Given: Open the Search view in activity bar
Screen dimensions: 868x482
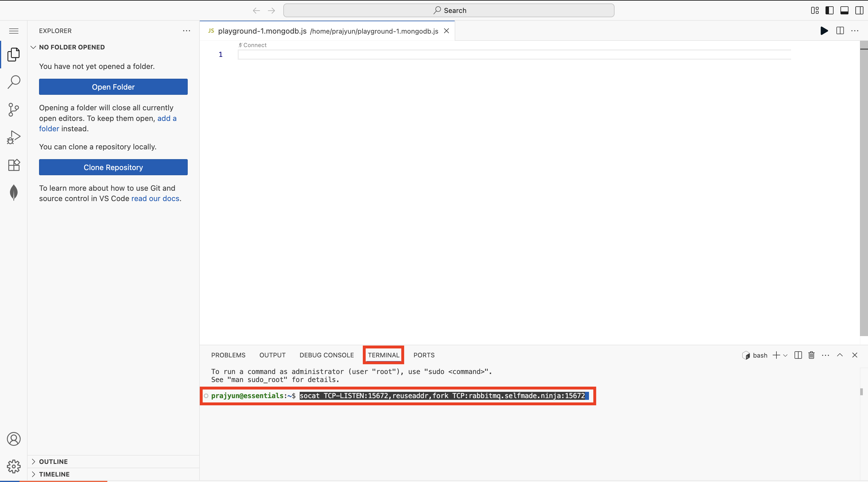Looking at the screenshot, I should click(14, 82).
